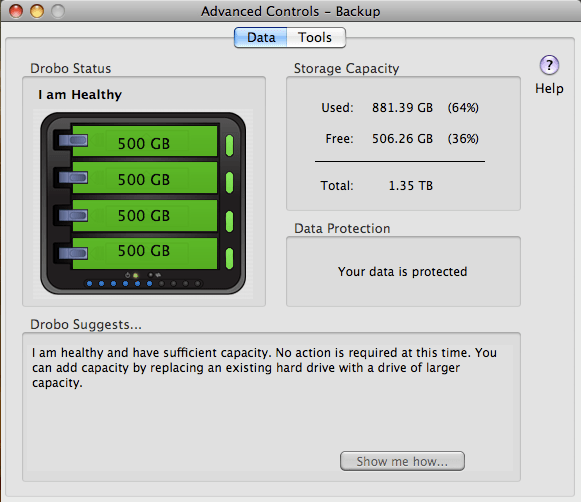Switch to the Tools tab
This screenshot has height=502, width=581.
316,37
